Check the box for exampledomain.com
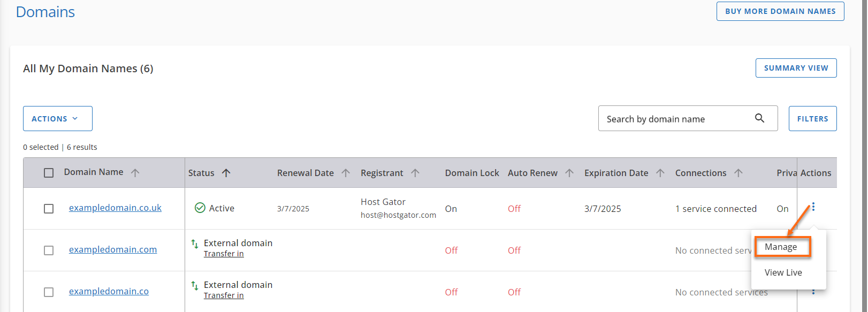The image size is (868, 312). (49, 250)
